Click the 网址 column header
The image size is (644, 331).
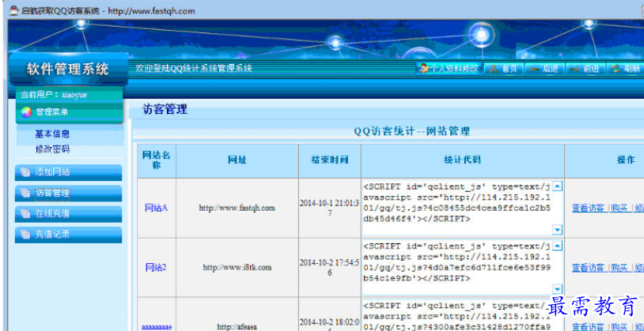pos(237,160)
